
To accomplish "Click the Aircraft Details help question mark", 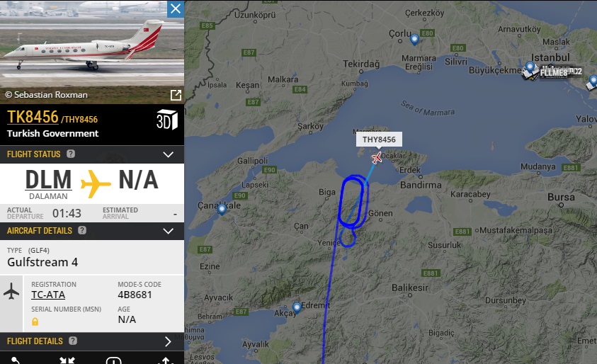I will pyautogui.click(x=82, y=230).
